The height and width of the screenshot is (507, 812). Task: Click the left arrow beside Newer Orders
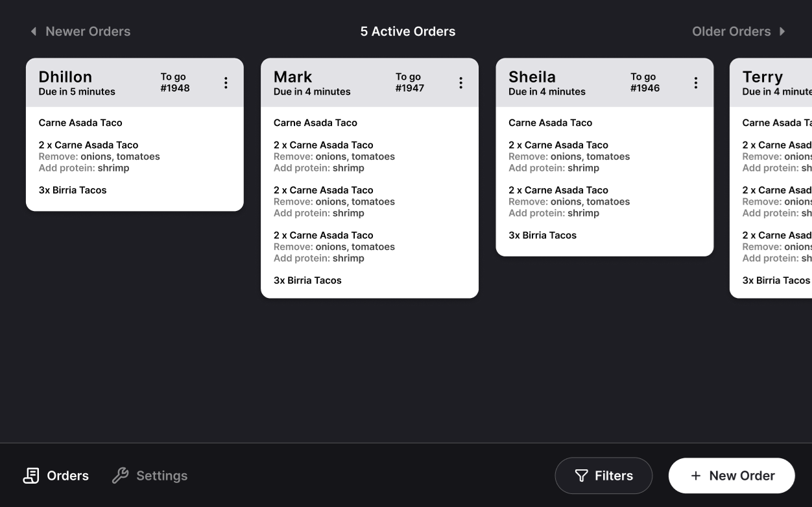pos(34,31)
